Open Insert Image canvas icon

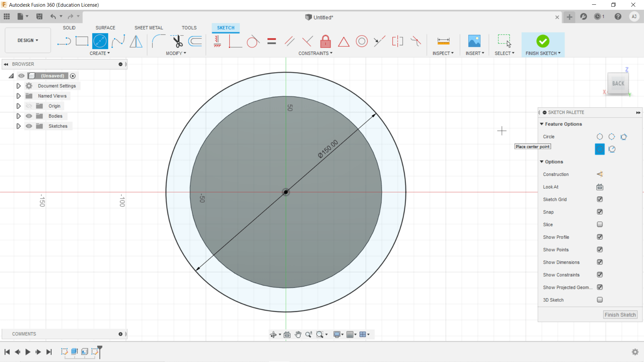click(x=474, y=41)
